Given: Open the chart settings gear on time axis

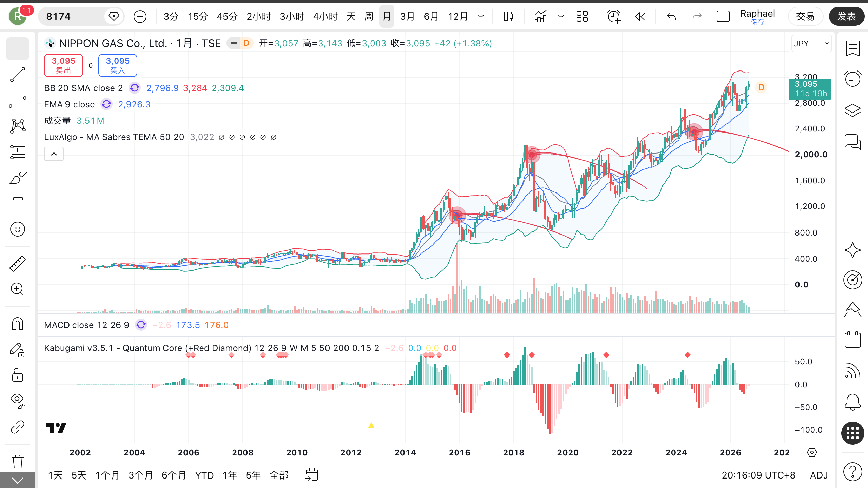Looking at the screenshot, I should (x=812, y=452).
